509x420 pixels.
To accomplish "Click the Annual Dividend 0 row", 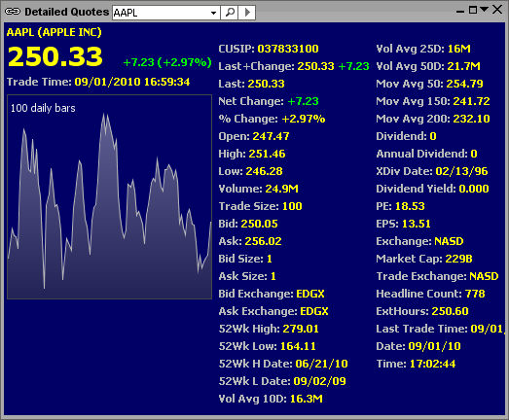I will tap(426, 154).
